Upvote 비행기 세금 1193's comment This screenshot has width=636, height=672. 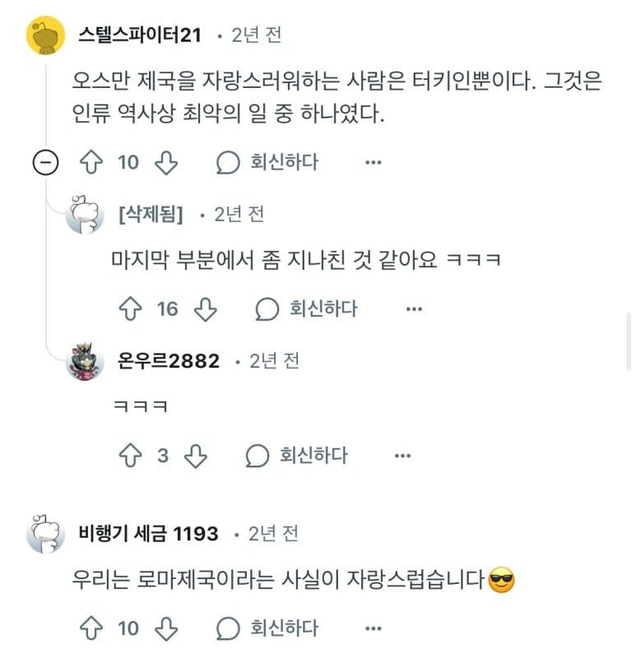point(90,628)
